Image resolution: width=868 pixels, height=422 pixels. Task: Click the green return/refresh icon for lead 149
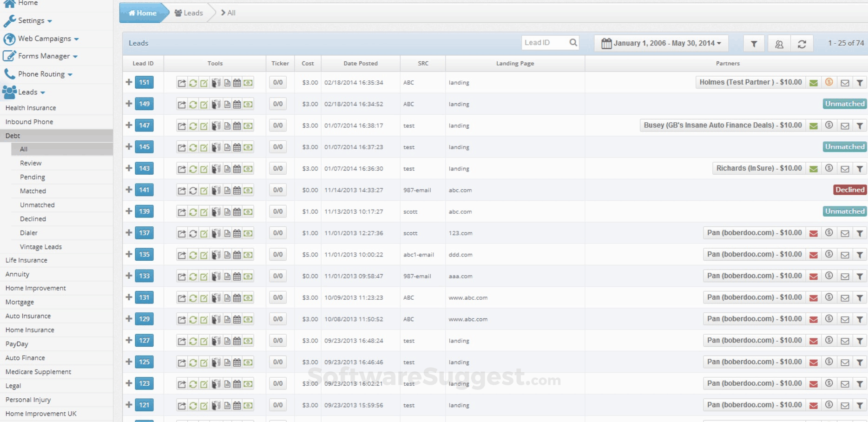(193, 104)
